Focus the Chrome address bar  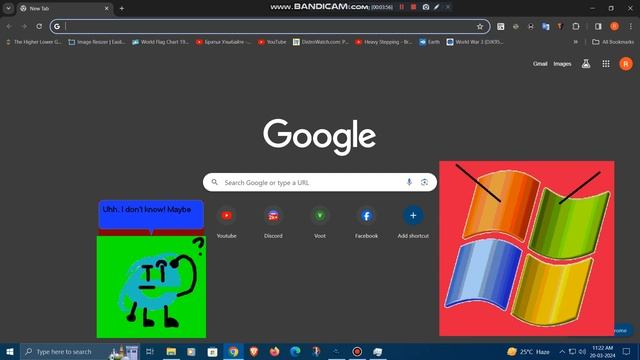click(270, 26)
